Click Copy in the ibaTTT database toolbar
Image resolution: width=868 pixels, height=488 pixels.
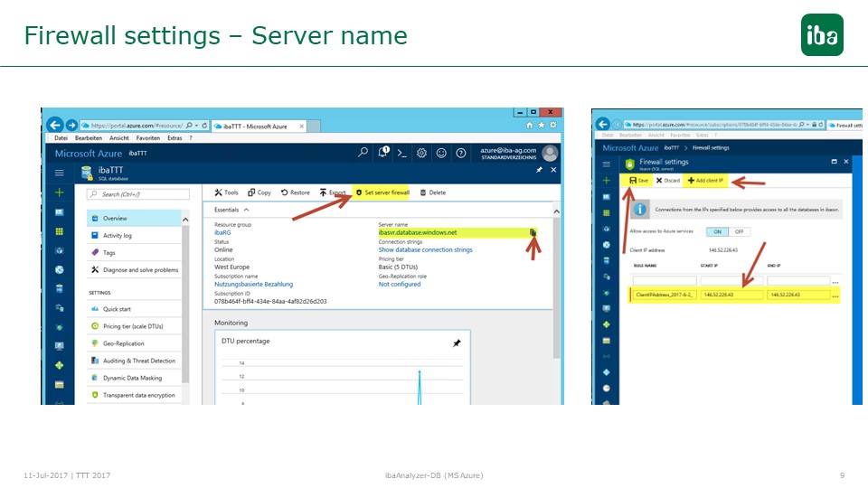click(x=259, y=192)
